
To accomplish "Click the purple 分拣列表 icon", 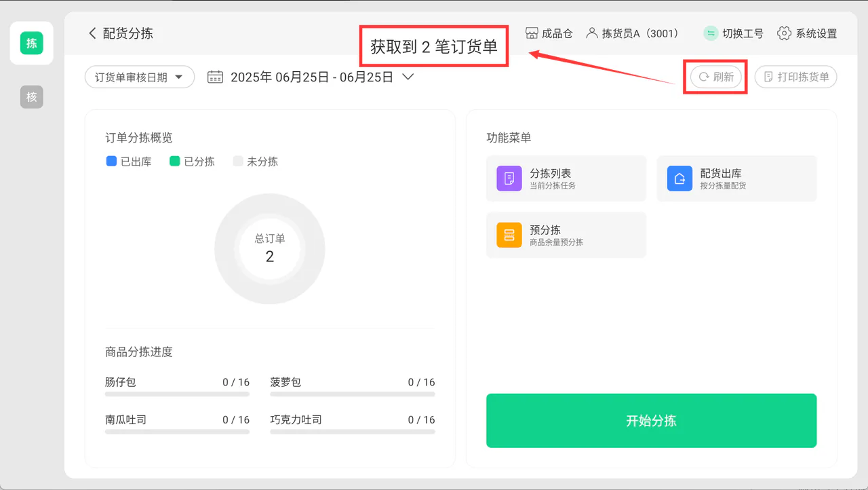I will [x=509, y=178].
